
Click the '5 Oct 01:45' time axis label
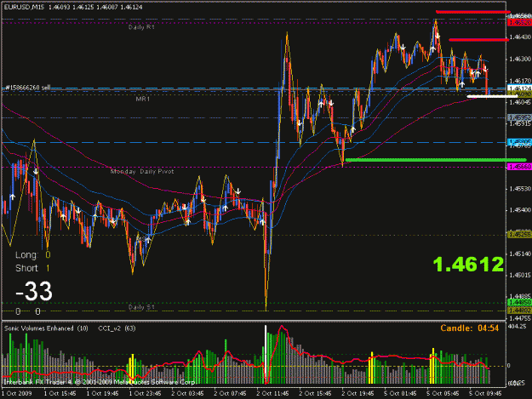tap(400, 393)
